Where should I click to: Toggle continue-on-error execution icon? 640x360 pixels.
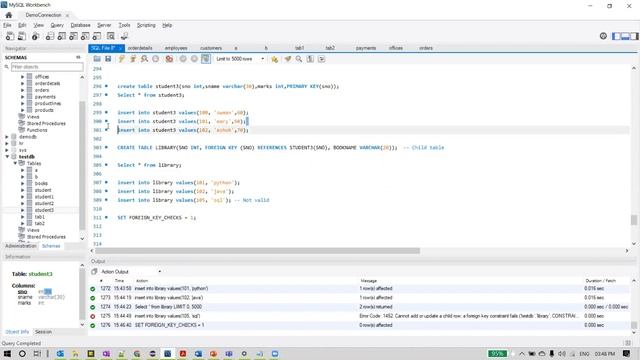point(169,59)
